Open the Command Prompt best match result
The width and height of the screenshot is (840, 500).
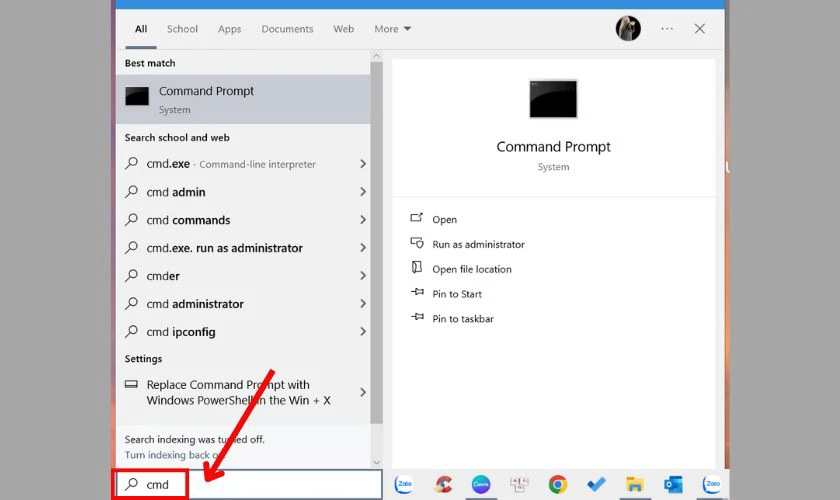[243, 99]
